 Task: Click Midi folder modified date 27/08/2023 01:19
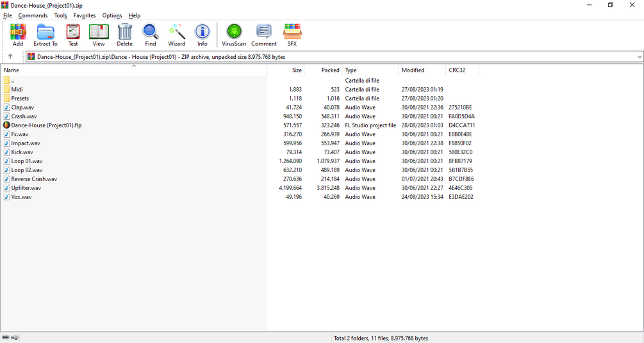point(422,89)
